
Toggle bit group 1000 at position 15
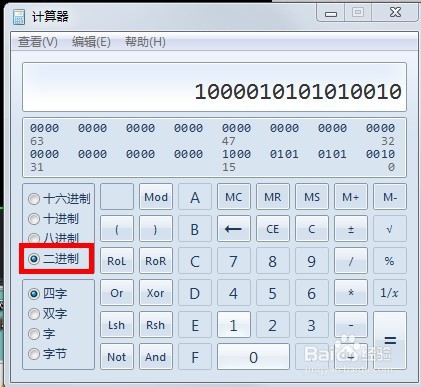point(236,154)
